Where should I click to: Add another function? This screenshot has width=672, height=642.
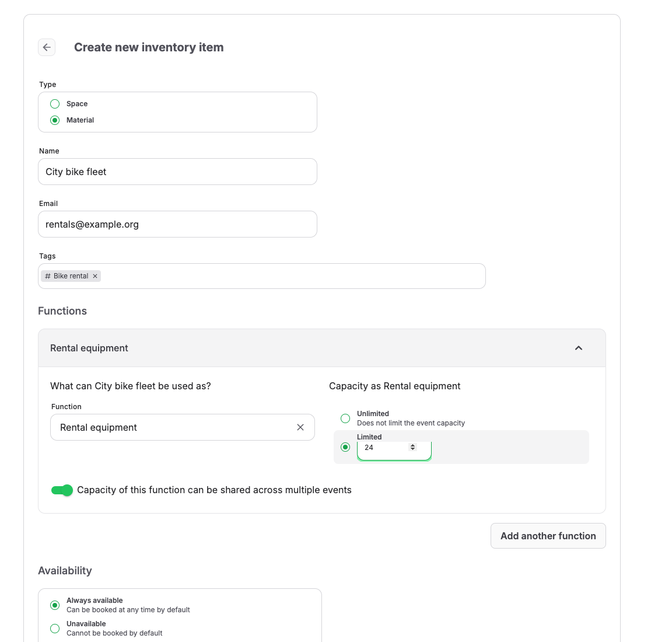[548, 536]
